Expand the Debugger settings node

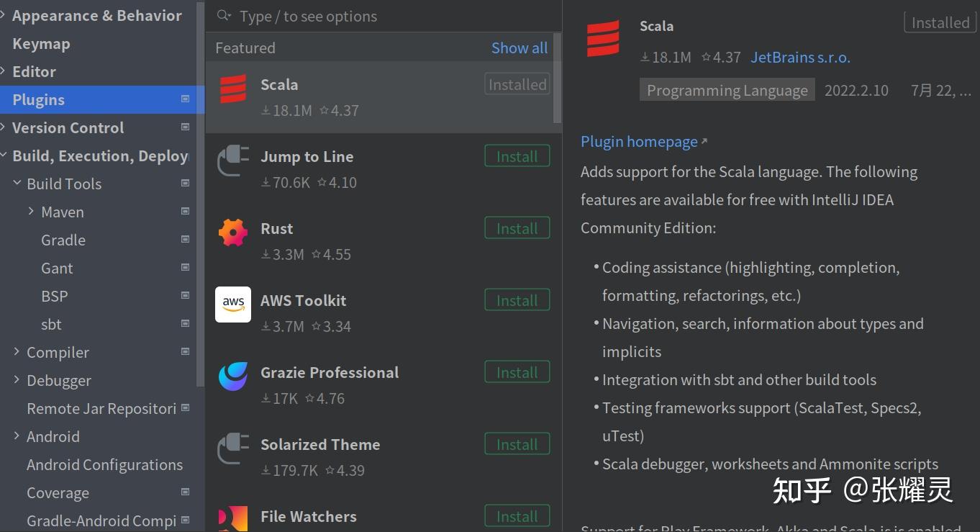[17, 380]
